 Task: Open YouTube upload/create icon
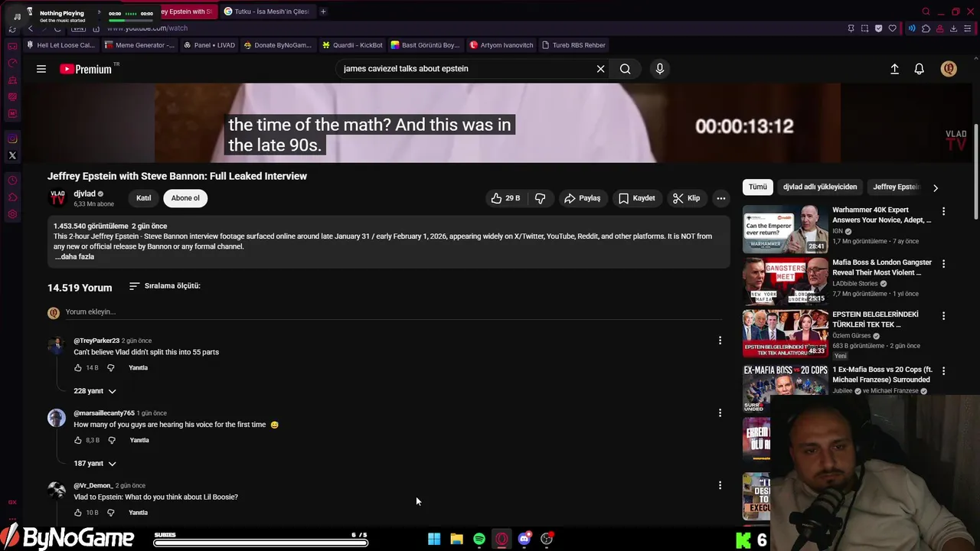pyautogui.click(x=894, y=69)
